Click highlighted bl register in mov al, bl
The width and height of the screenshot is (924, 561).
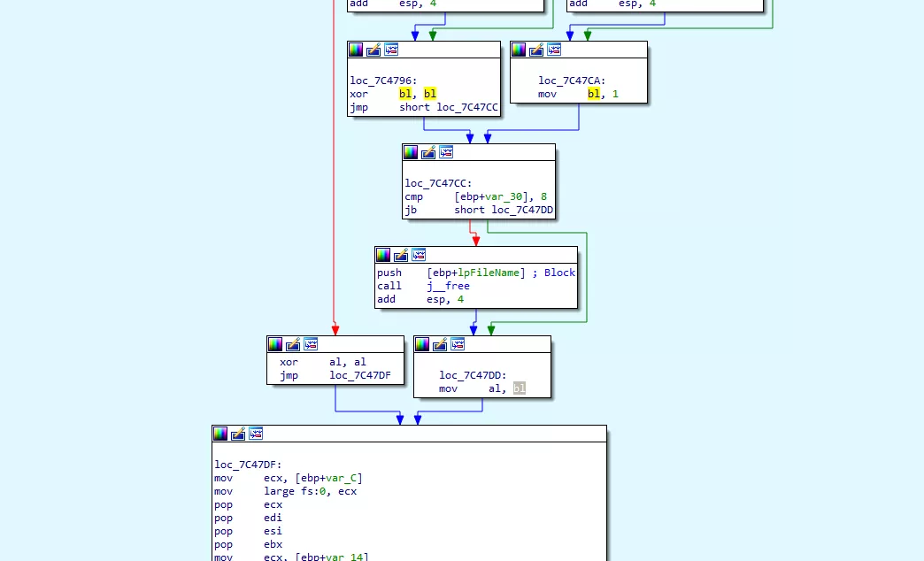pyautogui.click(x=519, y=388)
